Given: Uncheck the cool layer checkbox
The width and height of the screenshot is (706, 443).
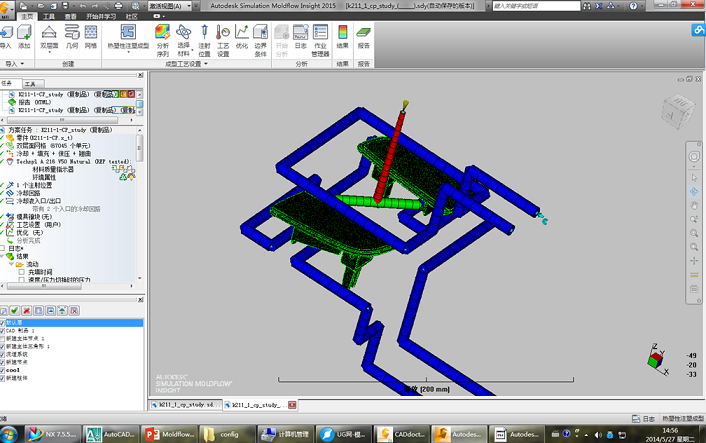Looking at the screenshot, I should (3, 370).
